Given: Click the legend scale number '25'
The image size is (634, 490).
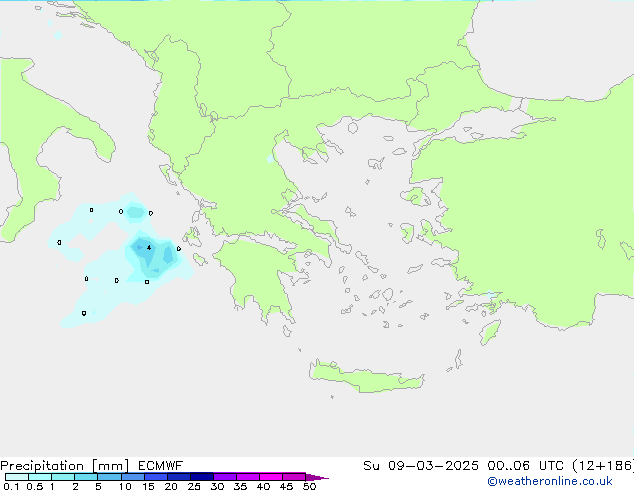Looking at the screenshot, I should (194, 486).
